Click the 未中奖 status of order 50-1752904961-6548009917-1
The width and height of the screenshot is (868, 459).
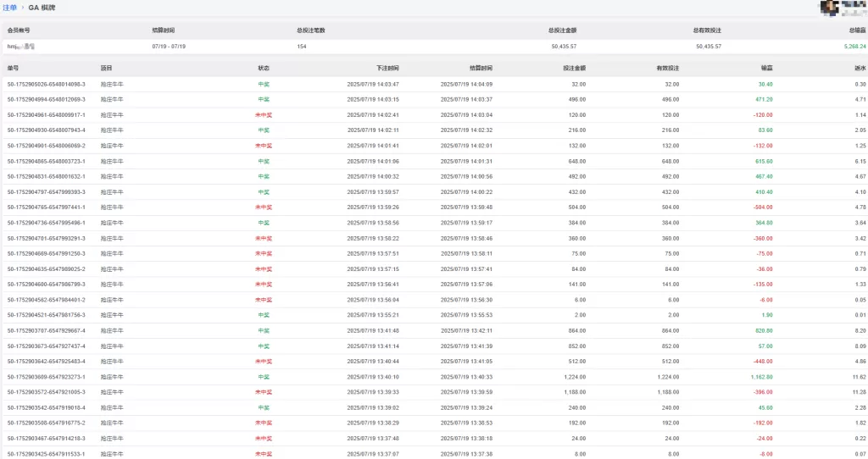(264, 115)
